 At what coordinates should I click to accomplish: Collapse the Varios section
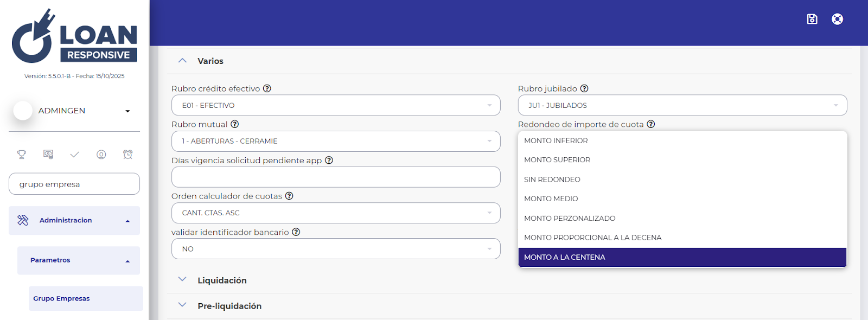click(x=183, y=61)
